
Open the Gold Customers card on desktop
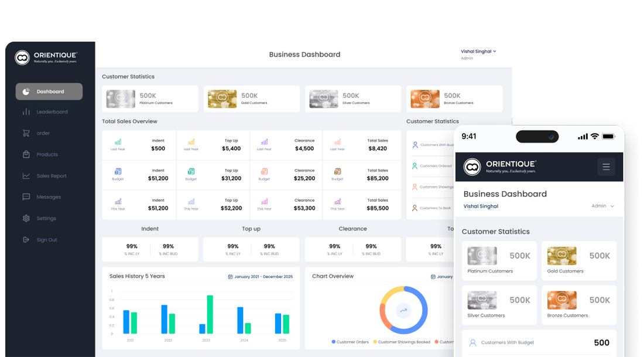point(251,99)
